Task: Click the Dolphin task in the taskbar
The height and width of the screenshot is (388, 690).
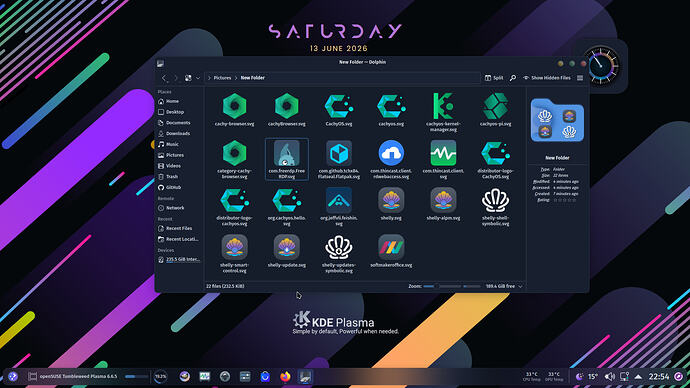Action: pyautogui.click(x=305, y=377)
